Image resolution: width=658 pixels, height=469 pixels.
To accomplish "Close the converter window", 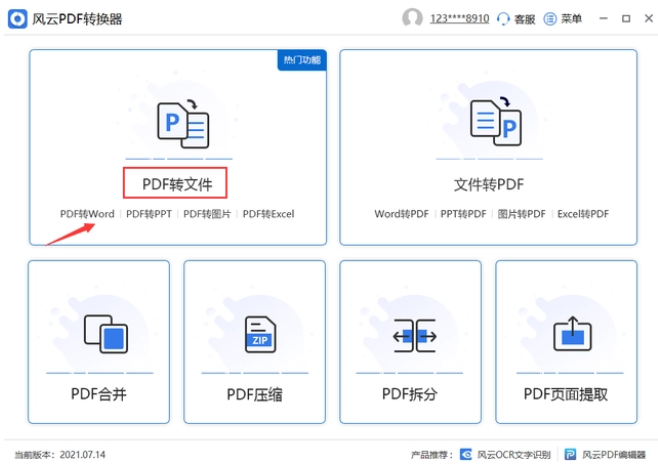I will [649, 18].
